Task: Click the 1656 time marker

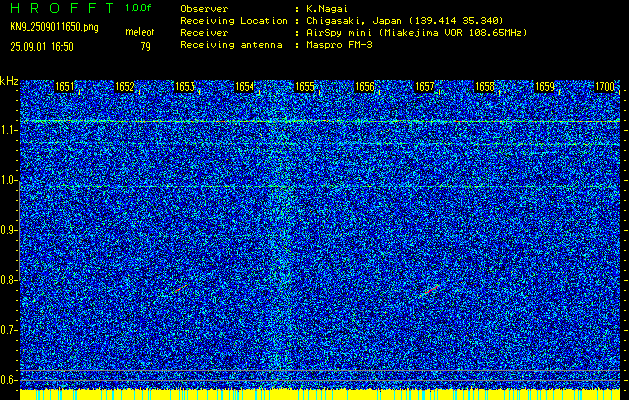Action: click(x=365, y=87)
